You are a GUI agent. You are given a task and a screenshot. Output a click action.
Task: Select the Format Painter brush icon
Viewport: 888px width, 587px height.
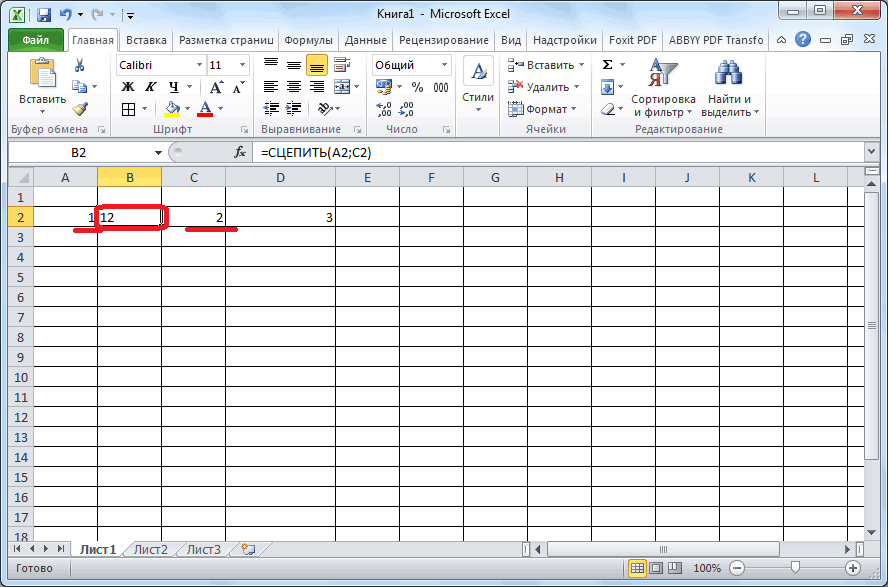(x=80, y=109)
